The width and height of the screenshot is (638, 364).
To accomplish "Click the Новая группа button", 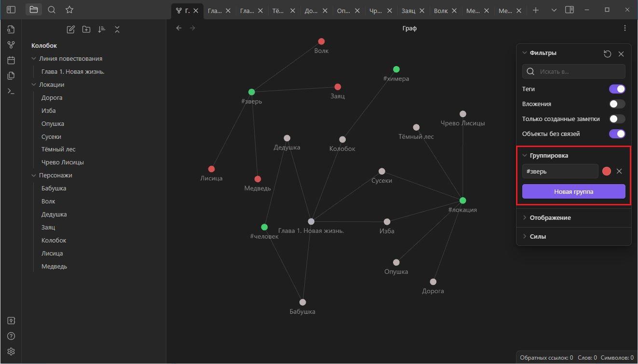I will (x=574, y=191).
